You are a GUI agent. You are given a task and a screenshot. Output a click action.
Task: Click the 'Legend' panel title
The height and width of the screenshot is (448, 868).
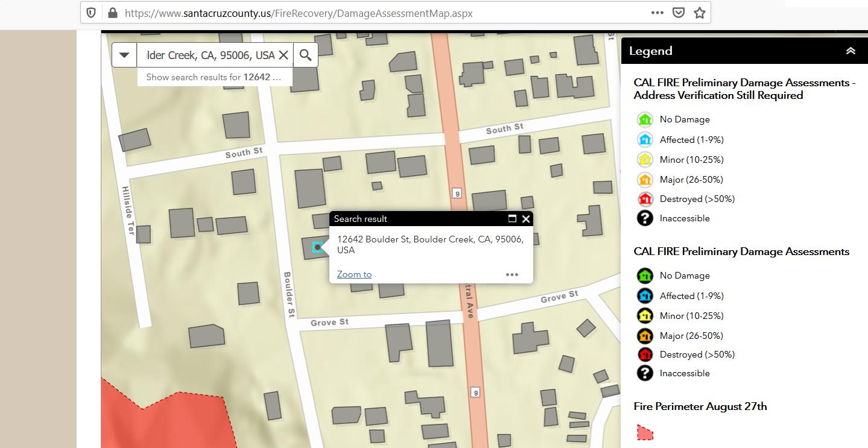pos(650,51)
